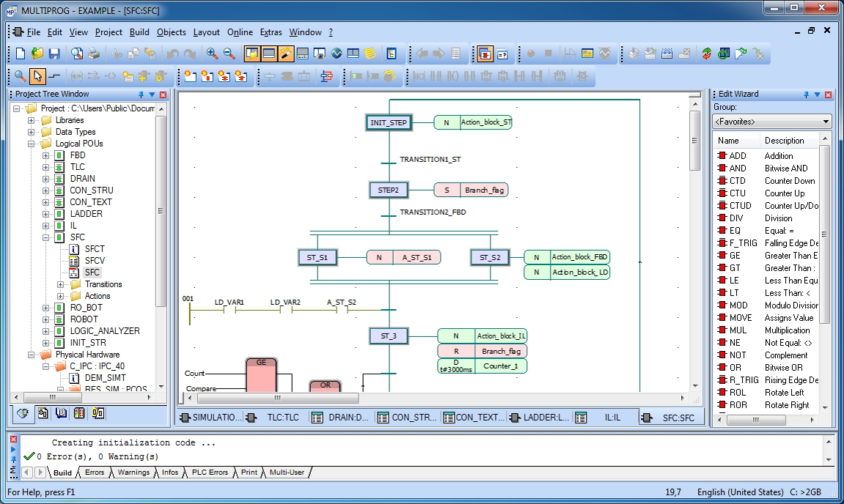Image resolution: width=844 pixels, height=504 pixels.
Task: Select the Connect objects line tool
Action: point(54,76)
